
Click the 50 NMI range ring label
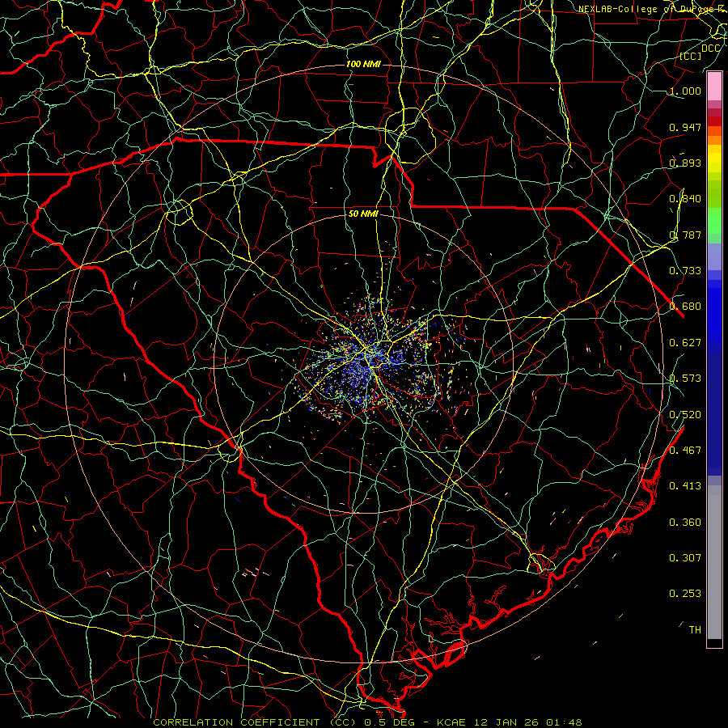363,214
